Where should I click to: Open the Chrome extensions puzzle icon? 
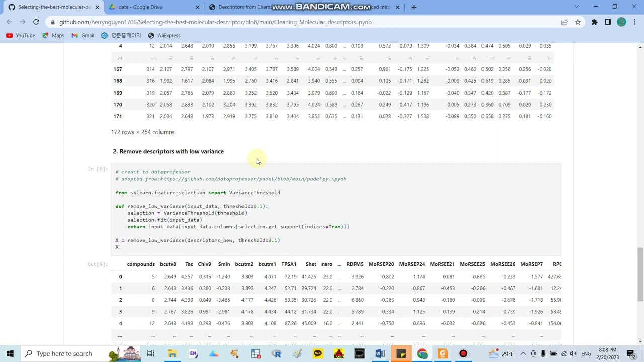[594, 22]
